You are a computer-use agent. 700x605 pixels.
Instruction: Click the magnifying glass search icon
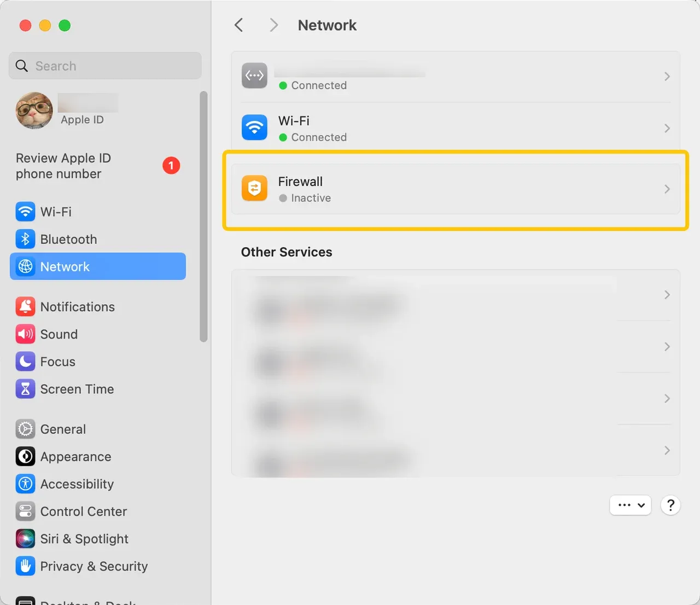[22, 66]
